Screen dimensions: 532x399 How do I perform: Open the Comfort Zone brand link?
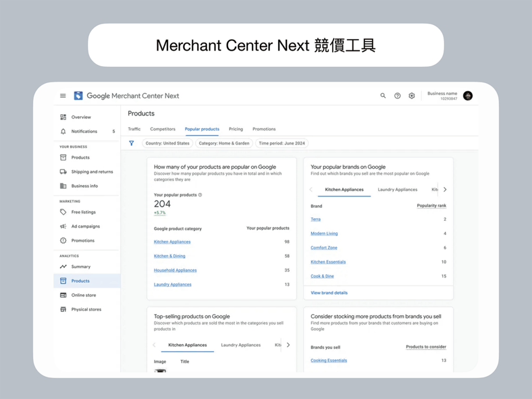324,248
